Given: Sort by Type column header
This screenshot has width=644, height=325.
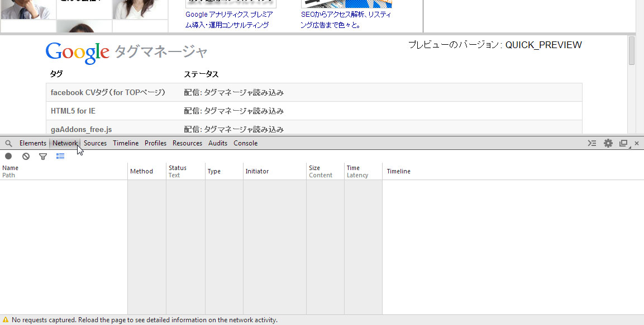Looking at the screenshot, I should point(224,171).
